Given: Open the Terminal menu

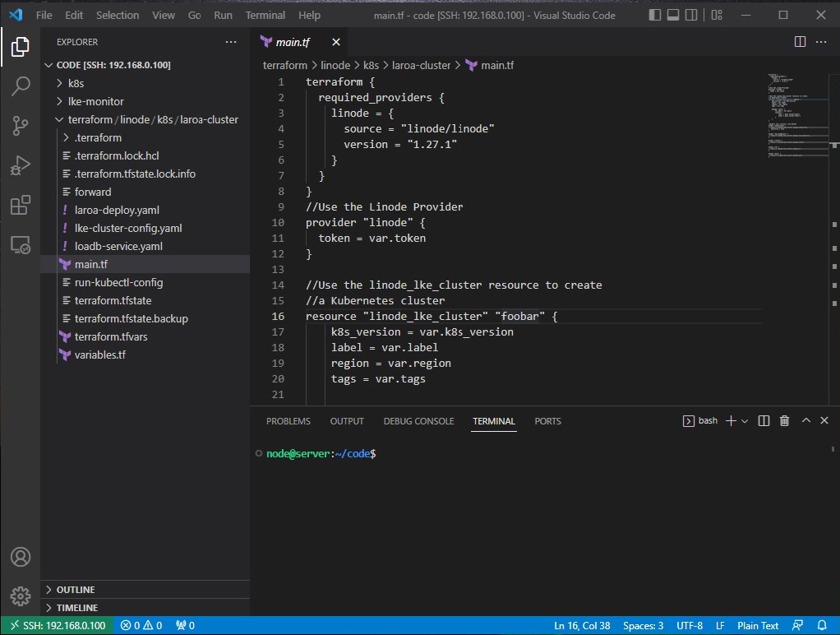Looking at the screenshot, I should click(265, 15).
